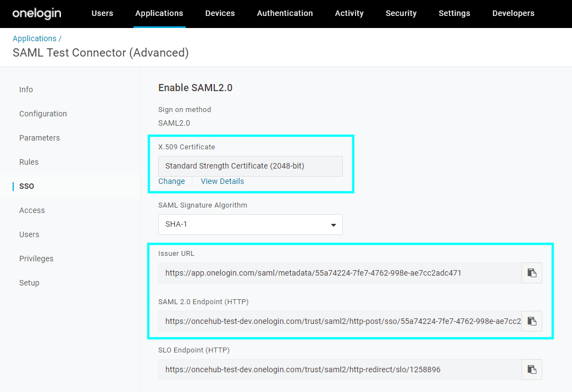Screen dimensions: 572x392
Task: Switch to the Parameters sidebar tab
Action: click(40, 138)
